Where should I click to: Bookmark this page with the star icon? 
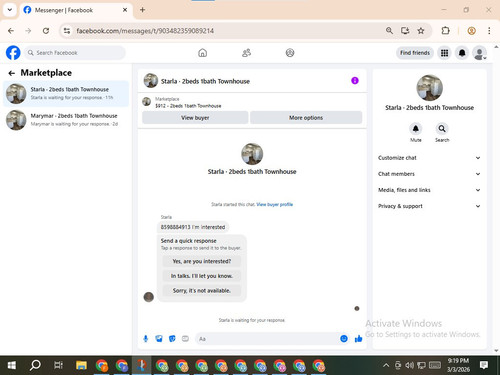pyautogui.click(x=421, y=31)
